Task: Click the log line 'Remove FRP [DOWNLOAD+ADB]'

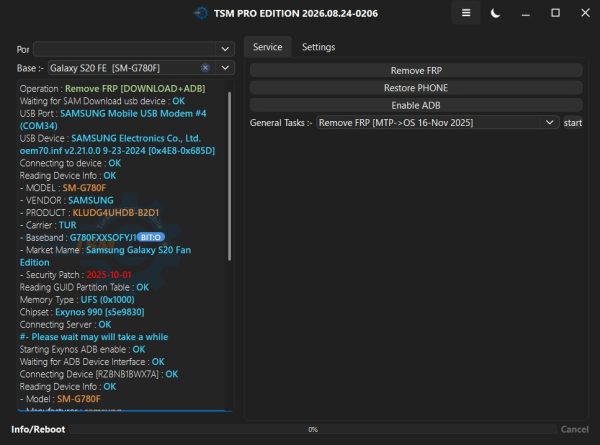Action: pyautogui.click(x=135, y=88)
